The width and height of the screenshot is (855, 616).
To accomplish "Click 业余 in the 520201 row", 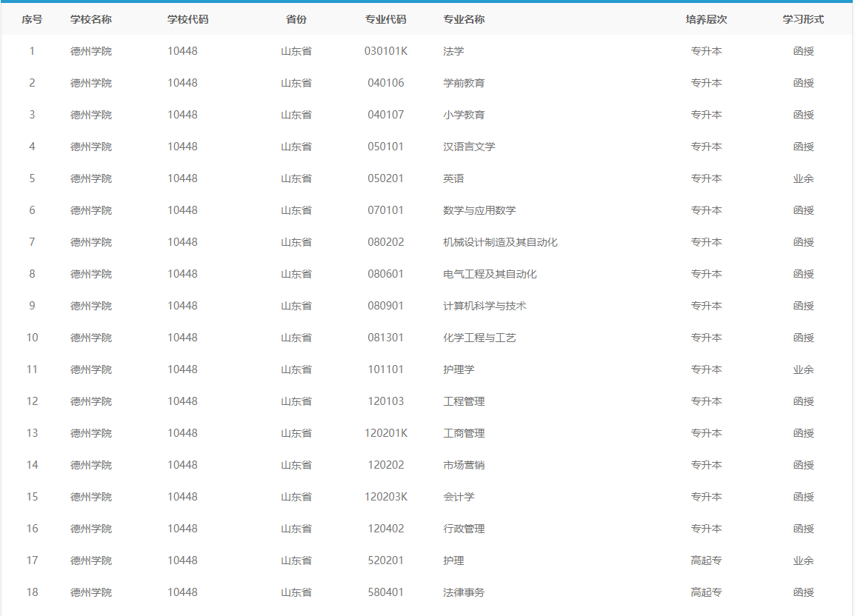I will pos(803,560).
